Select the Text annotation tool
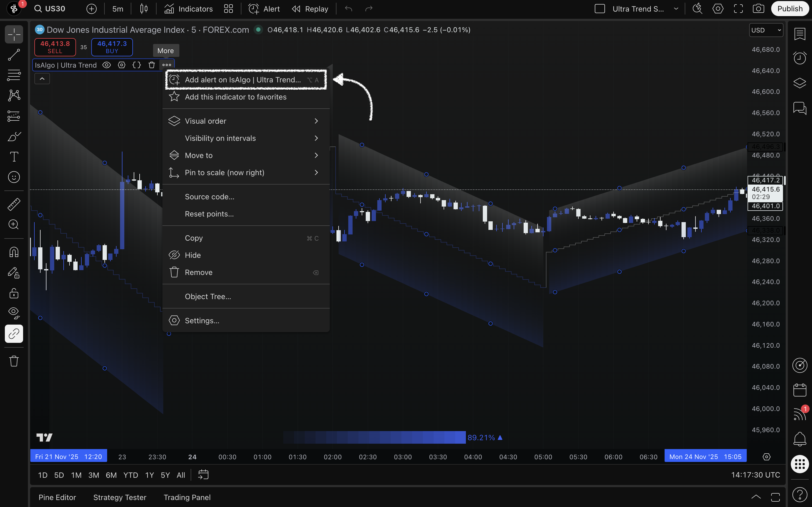812x507 pixels. [14, 157]
